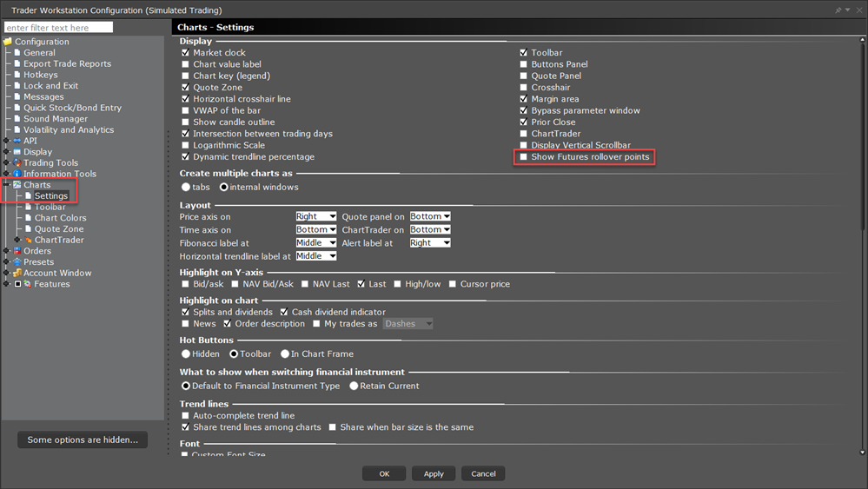Enable the Buttons Panel checkbox
868x489 pixels.
click(524, 64)
